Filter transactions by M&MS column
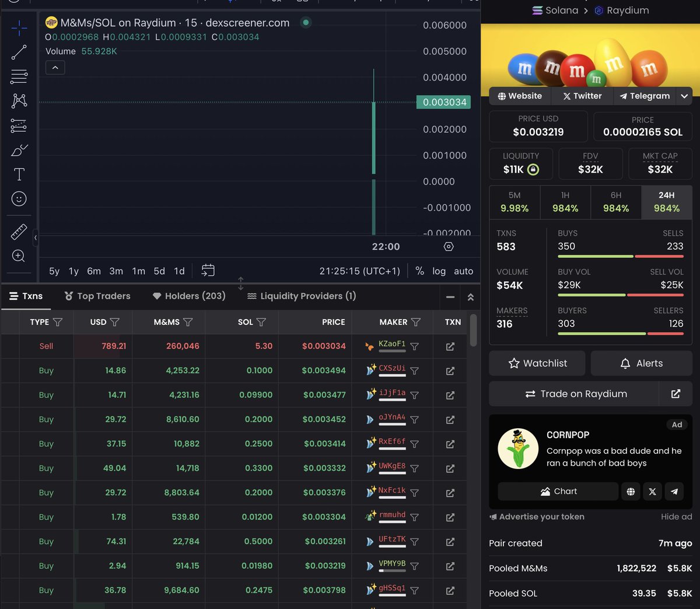The width and height of the screenshot is (700, 609). pyautogui.click(x=188, y=322)
